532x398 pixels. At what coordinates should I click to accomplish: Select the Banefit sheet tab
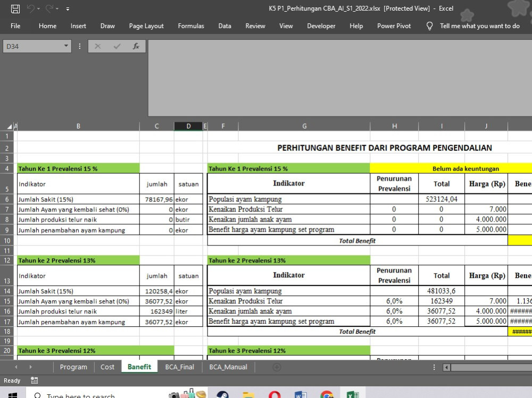click(x=139, y=367)
